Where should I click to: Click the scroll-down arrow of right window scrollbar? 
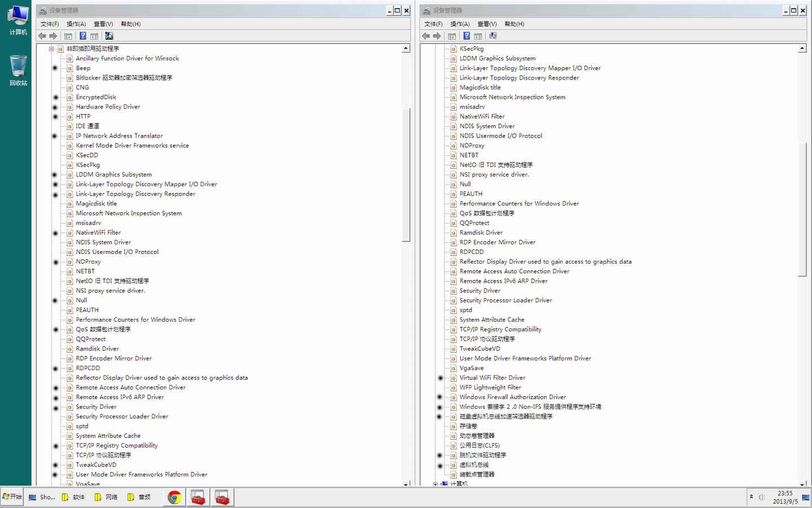coord(802,484)
